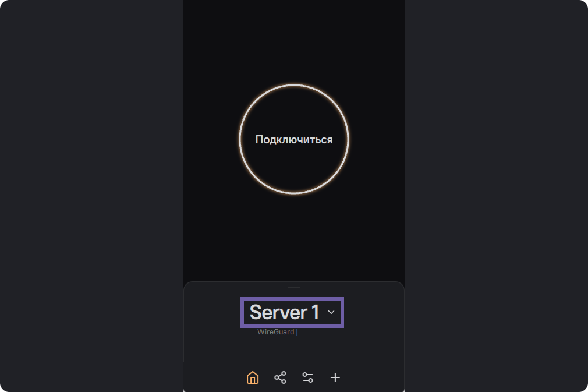Screen dimensions: 588x392
Task: Tap the orange house icon in bottom bar
Action: (x=253, y=377)
